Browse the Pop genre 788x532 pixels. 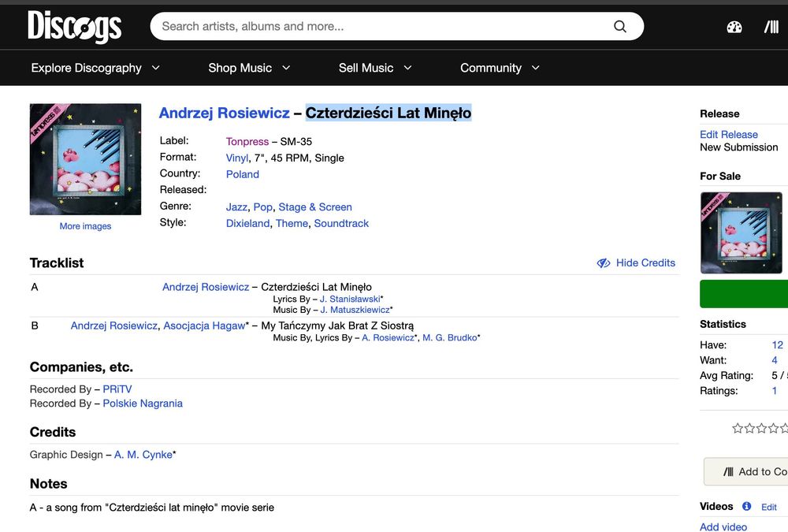263,207
